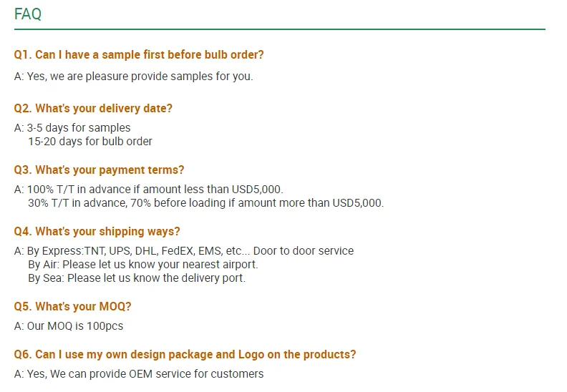567x392 pixels.
Task: Click the 'By Air' nearest airport line
Action: coord(142,264)
